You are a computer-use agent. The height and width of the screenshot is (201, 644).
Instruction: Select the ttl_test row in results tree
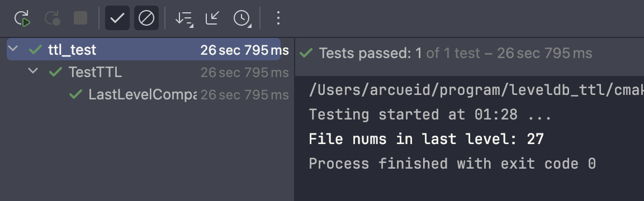(144, 50)
